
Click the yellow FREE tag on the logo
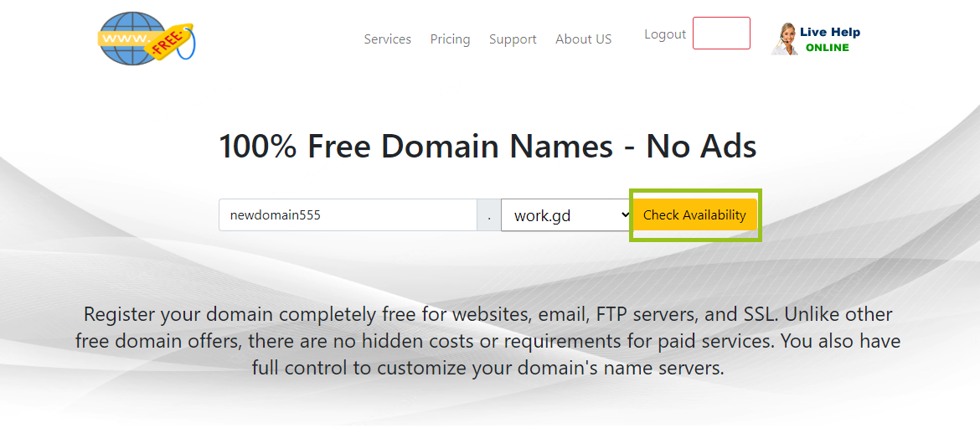point(171,41)
